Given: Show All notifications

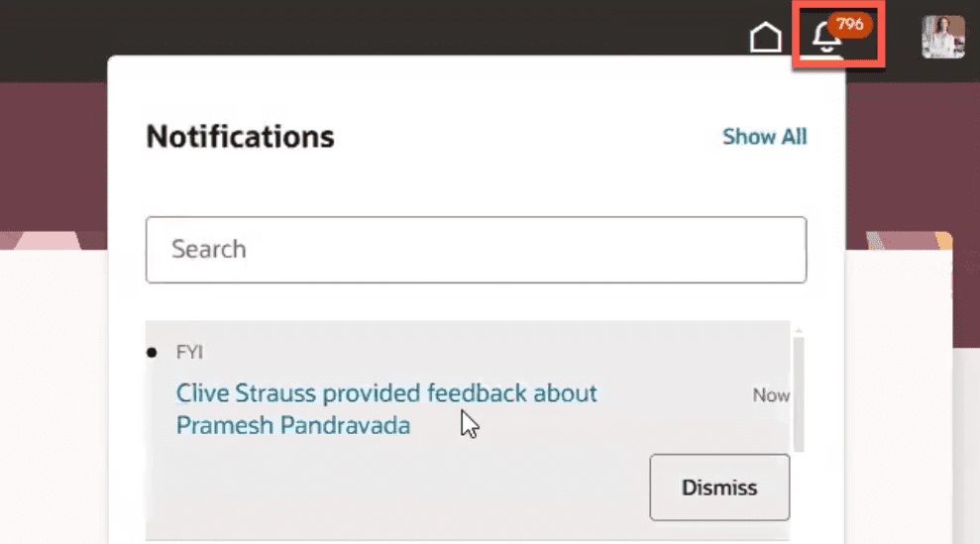Looking at the screenshot, I should coord(764,137).
